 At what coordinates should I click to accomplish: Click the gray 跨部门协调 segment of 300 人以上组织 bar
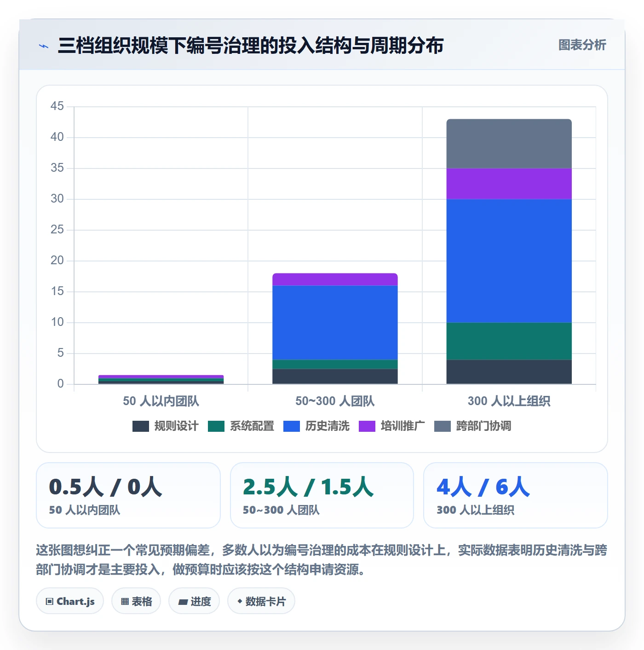[x=509, y=144]
